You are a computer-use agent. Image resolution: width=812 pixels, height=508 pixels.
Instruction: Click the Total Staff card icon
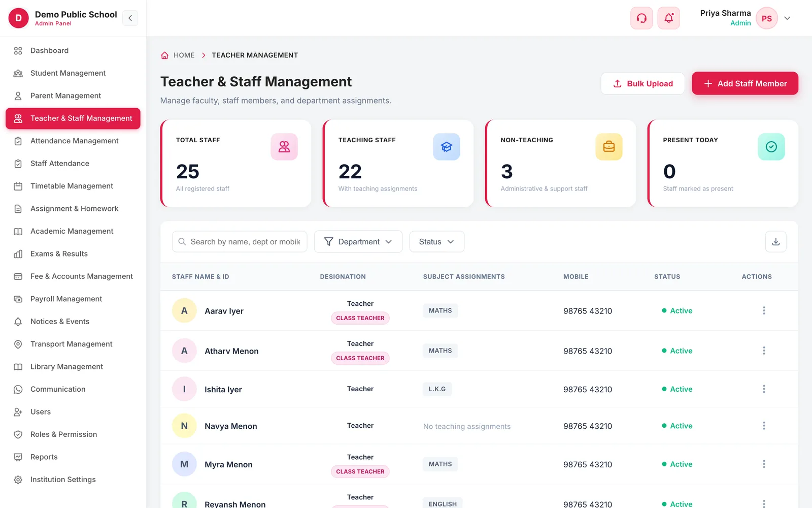(284, 147)
